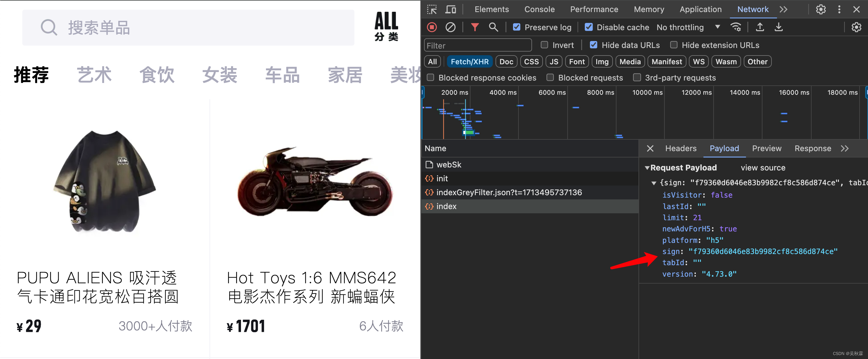Screen dimensions: 868x359
Task: Click the Fetch/XHR filter button
Action: [469, 62]
